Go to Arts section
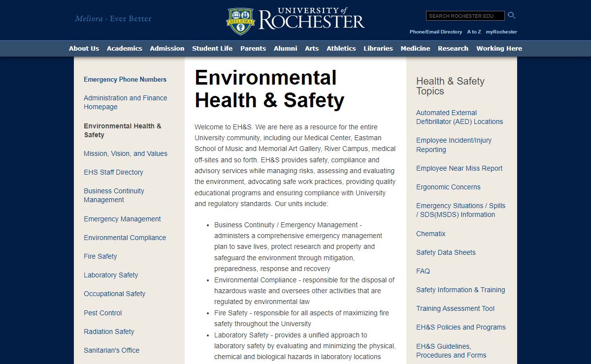The image size is (591, 364). click(x=312, y=48)
